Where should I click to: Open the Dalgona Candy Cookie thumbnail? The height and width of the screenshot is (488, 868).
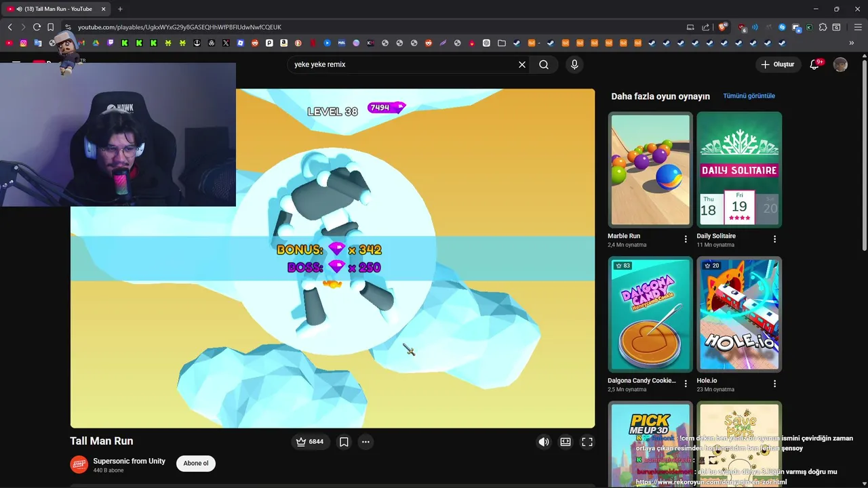click(650, 314)
